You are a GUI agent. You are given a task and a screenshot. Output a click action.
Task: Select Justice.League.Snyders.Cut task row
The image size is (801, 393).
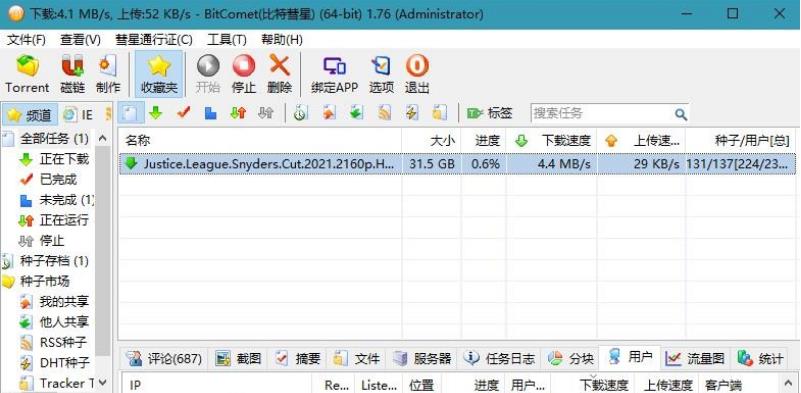[457, 164]
